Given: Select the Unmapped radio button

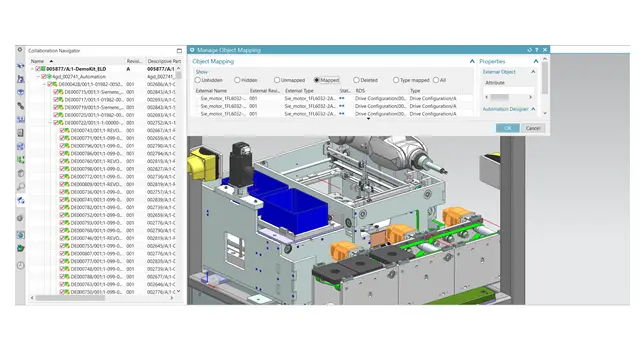Looking at the screenshot, I should point(277,80).
